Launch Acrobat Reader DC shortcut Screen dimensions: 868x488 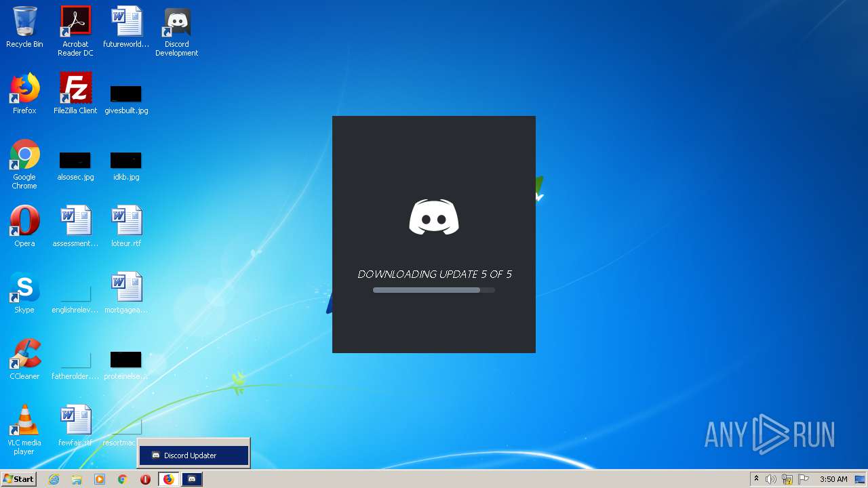click(75, 31)
